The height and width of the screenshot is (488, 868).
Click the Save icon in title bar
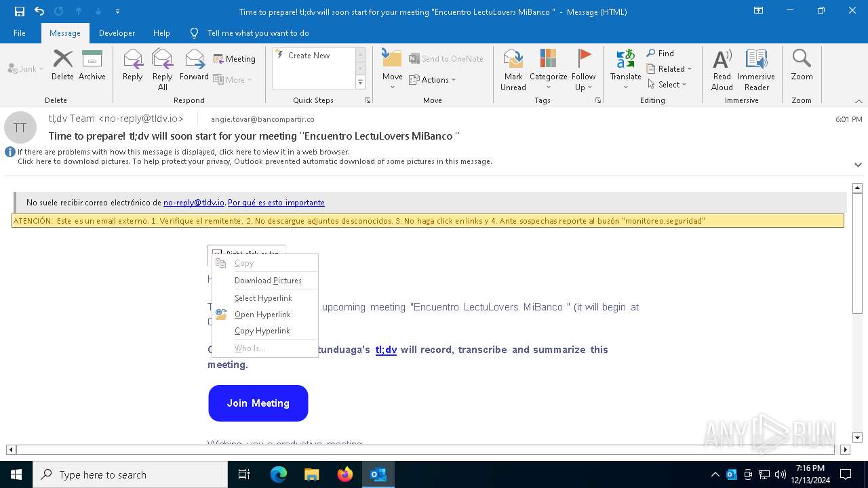20,12
